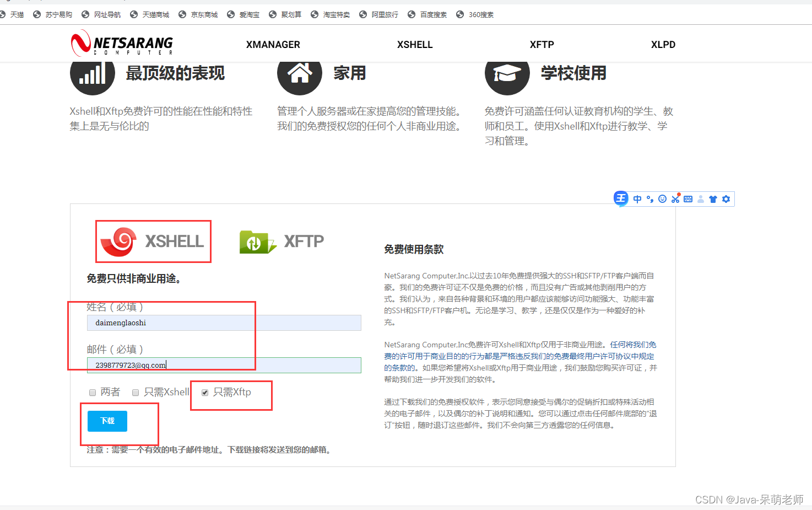
Task: Open the XMANAGER menu
Action: [273, 45]
